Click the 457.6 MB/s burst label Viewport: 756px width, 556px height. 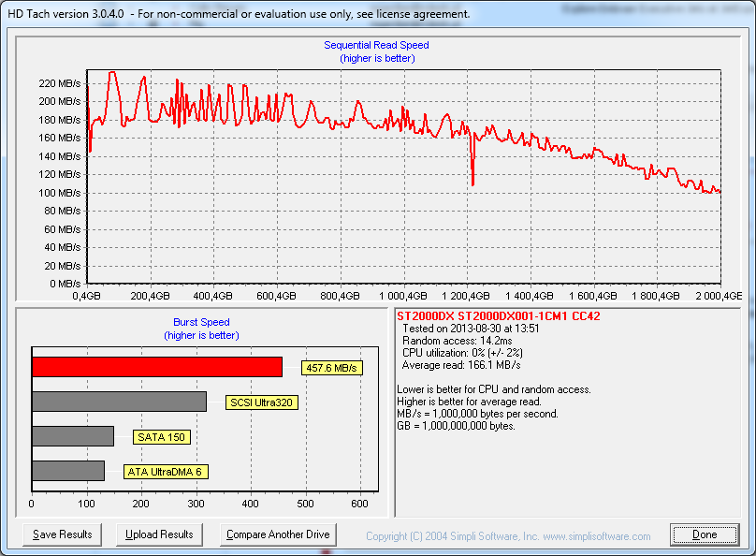(x=331, y=369)
